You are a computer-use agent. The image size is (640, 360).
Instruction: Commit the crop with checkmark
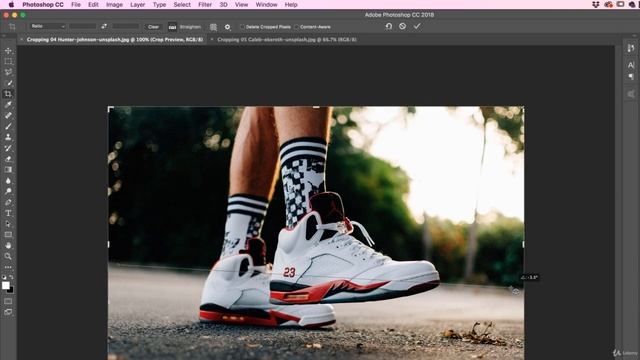click(x=417, y=26)
